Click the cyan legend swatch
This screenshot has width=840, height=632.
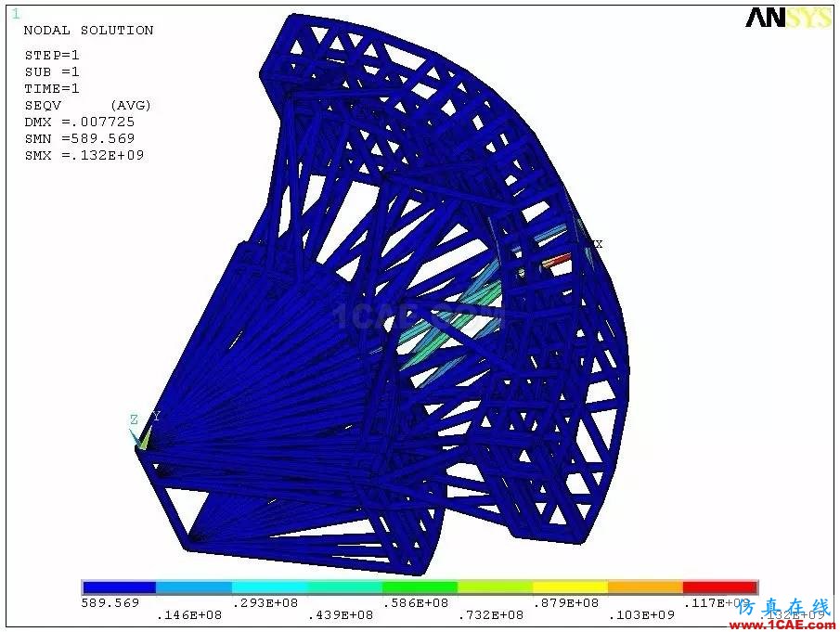(269, 587)
